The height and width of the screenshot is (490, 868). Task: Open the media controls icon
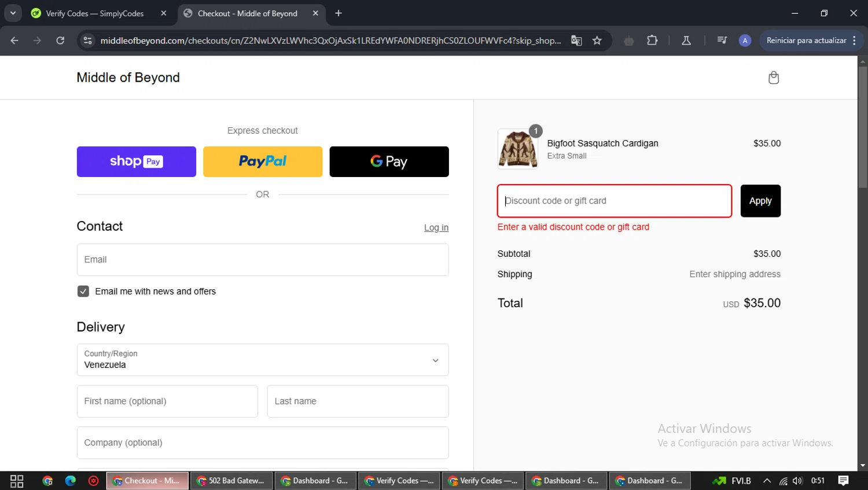[x=722, y=40]
